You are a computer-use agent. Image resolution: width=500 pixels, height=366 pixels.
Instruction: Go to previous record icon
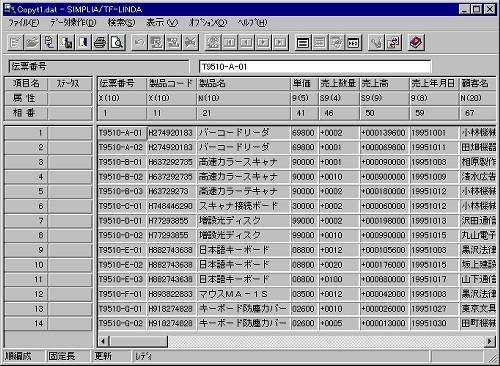coord(246,42)
